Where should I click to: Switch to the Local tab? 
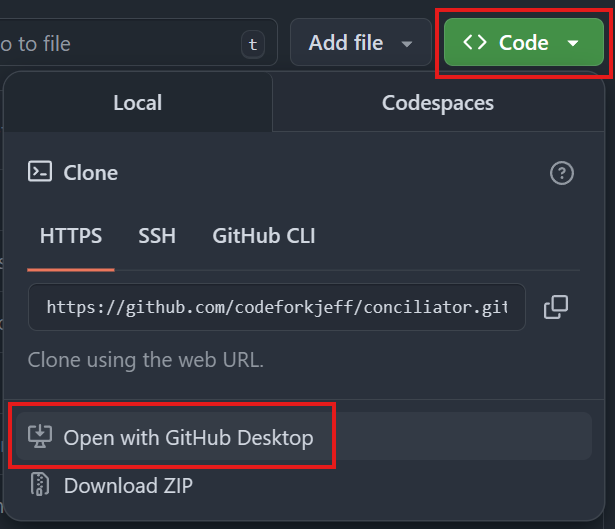click(138, 103)
